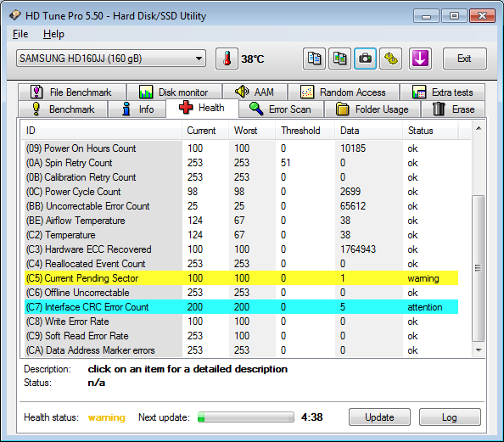Open the Help menu
Viewport: 504px width, 442px height.
coord(53,34)
